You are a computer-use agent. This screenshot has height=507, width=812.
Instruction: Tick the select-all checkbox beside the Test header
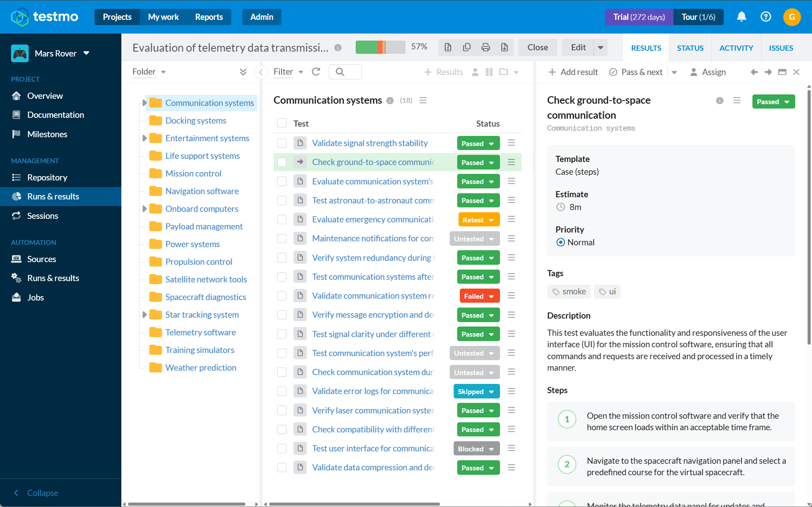282,124
